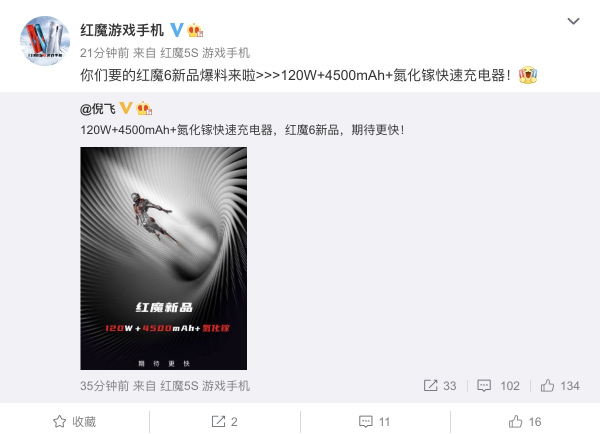
Task: Toggle 收藏 favorite star
Action: pyautogui.click(x=74, y=422)
